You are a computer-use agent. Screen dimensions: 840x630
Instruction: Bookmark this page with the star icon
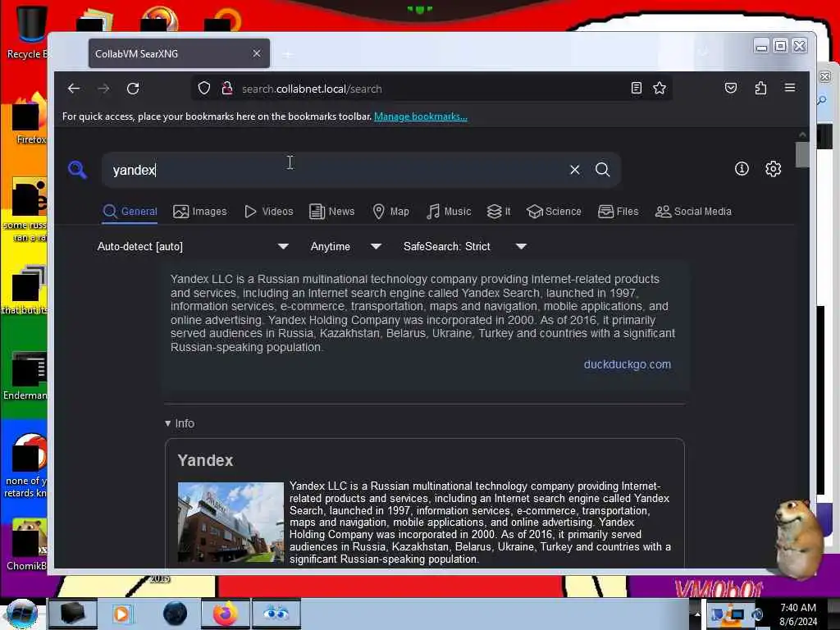pos(660,88)
